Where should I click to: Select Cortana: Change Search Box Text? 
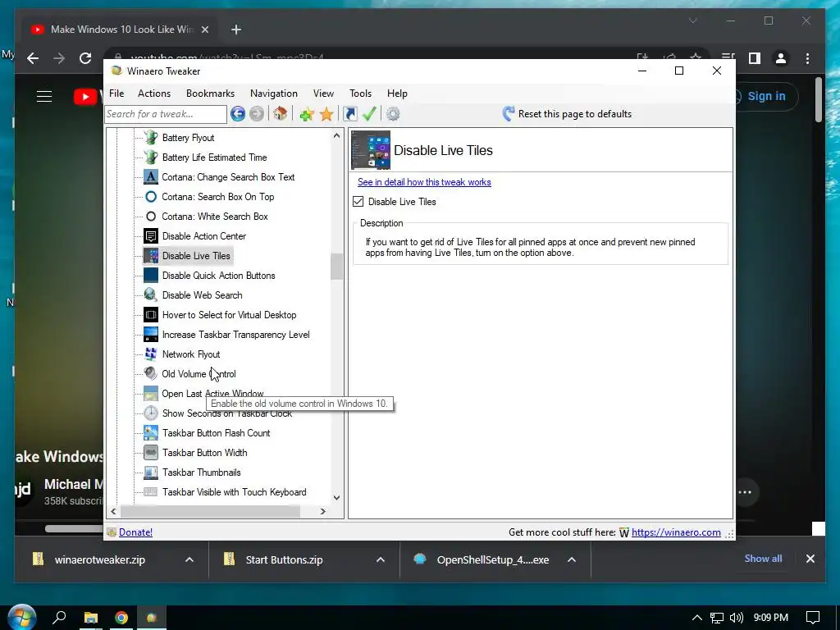click(228, 177)
